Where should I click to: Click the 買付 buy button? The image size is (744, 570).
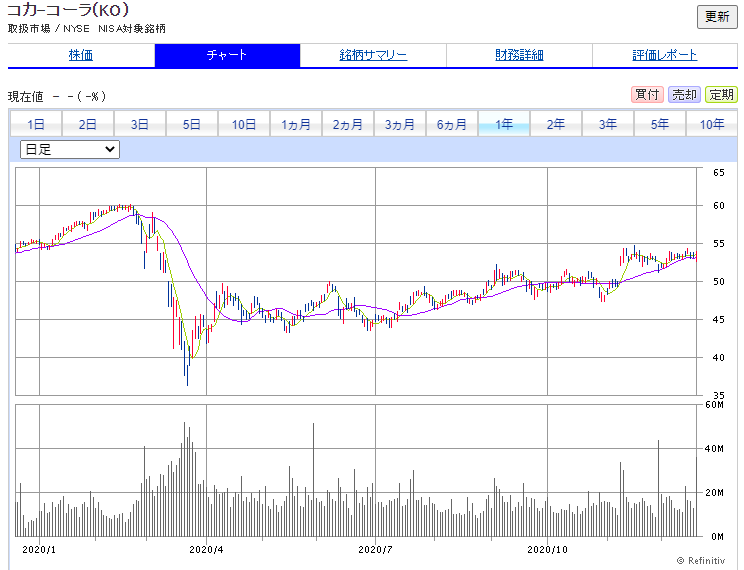coord(647,94)
